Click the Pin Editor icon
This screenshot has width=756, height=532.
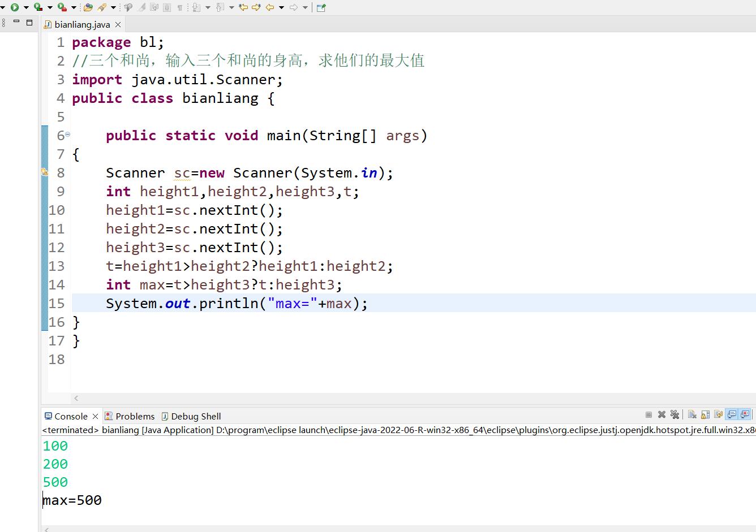(321, 7)
